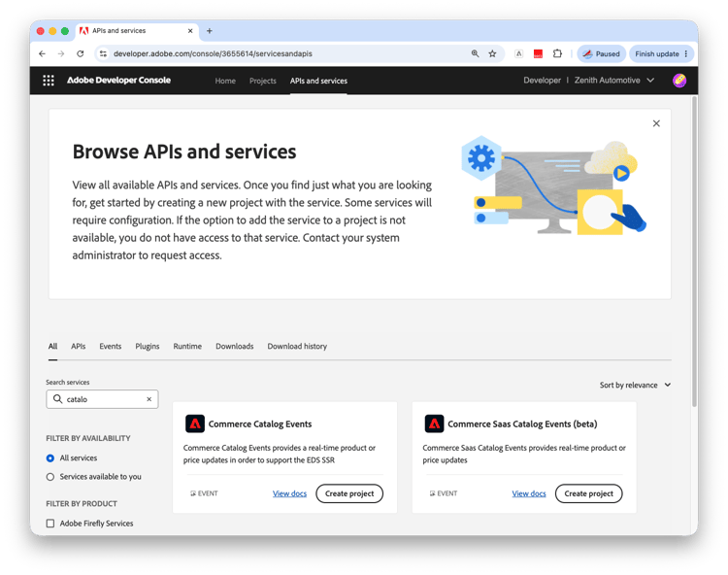This screenshot has height=575, width=728.
Task: Click the FILTER BY PRODUCT heading
Action: click(82, 504)
